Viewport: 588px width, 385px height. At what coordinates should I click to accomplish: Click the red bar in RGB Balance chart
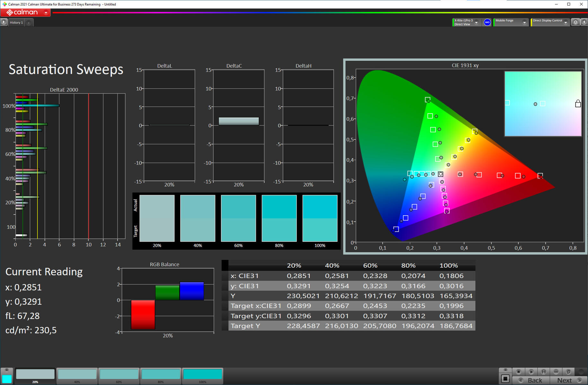pyautogui.click(x=143, y=314)
